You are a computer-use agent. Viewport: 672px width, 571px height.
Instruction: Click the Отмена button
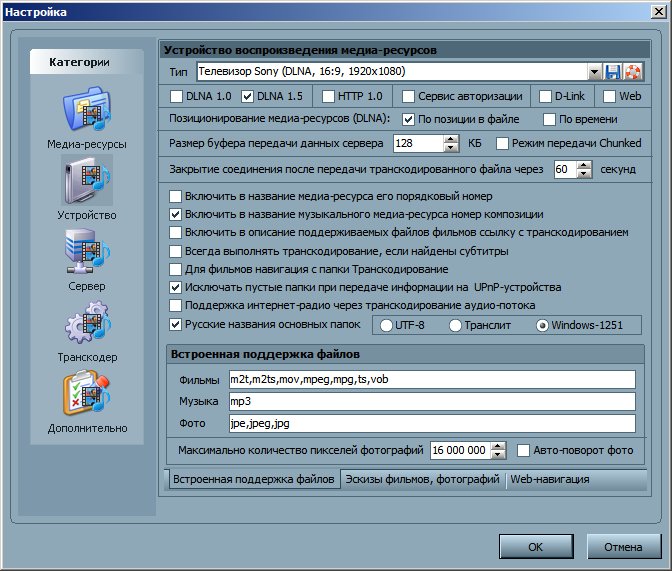[x=623, y=547]
